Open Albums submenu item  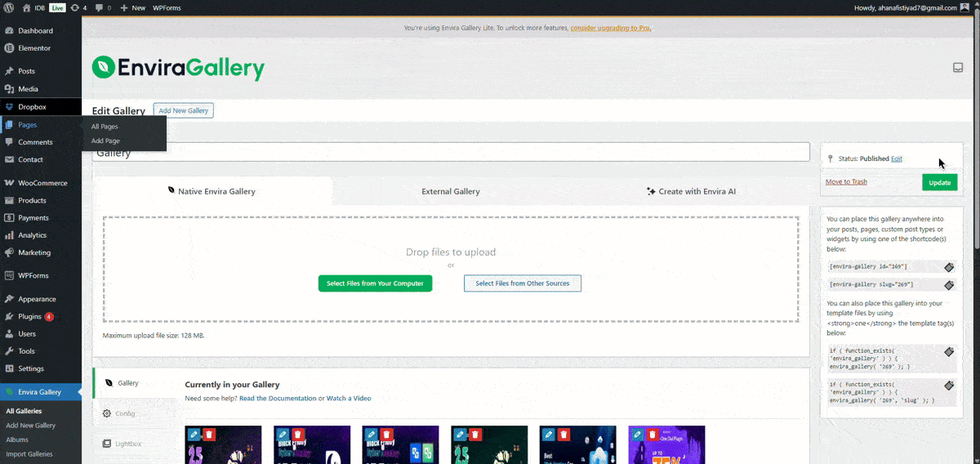tap(17, 439)
